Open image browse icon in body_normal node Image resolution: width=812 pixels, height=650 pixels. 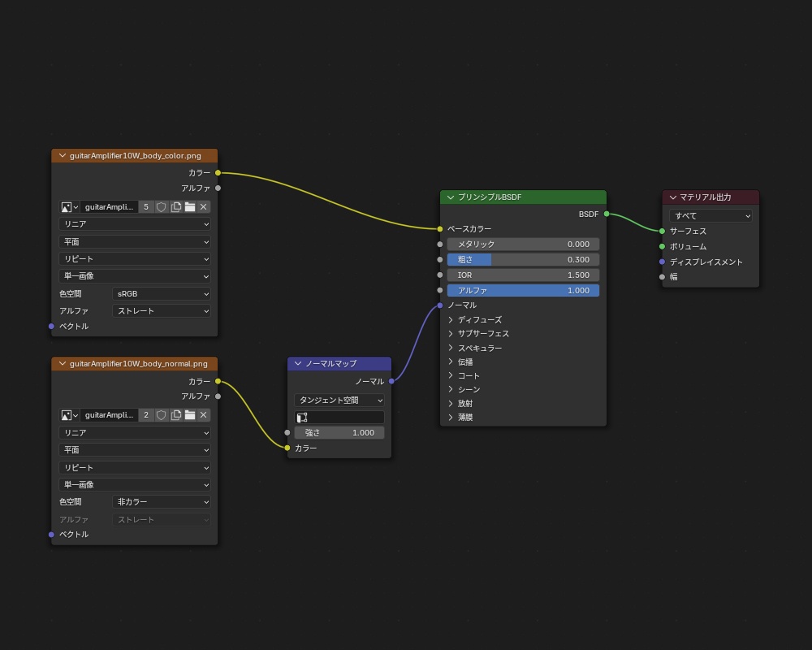69,415
